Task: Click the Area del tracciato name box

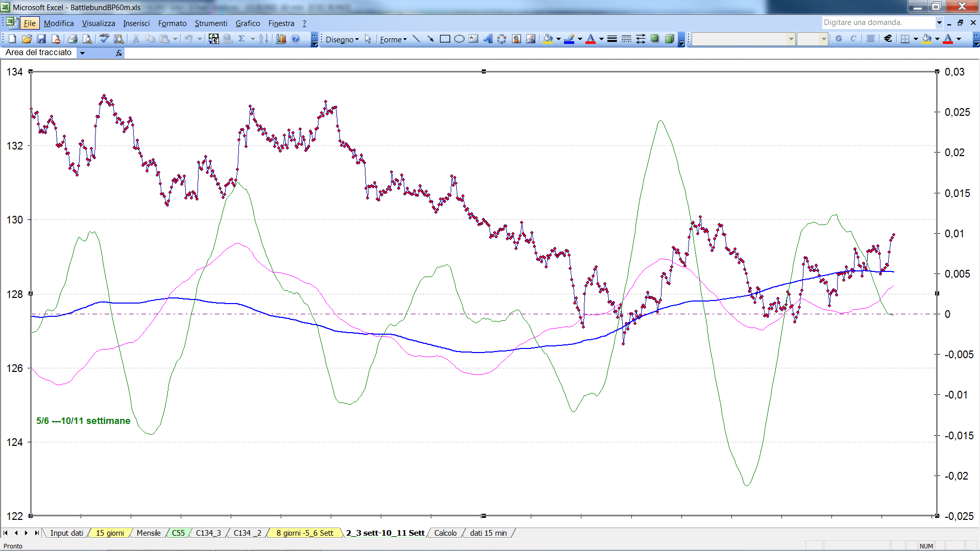Action: pyautogui.click(x=39, y=53)
